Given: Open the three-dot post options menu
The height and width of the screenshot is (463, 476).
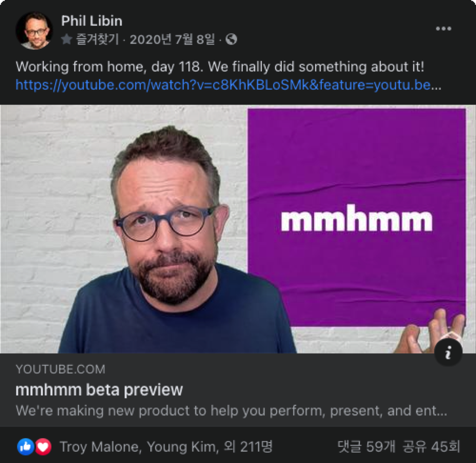Looking at the screenshot, I should pyautogui.click(x=443, y=28).
